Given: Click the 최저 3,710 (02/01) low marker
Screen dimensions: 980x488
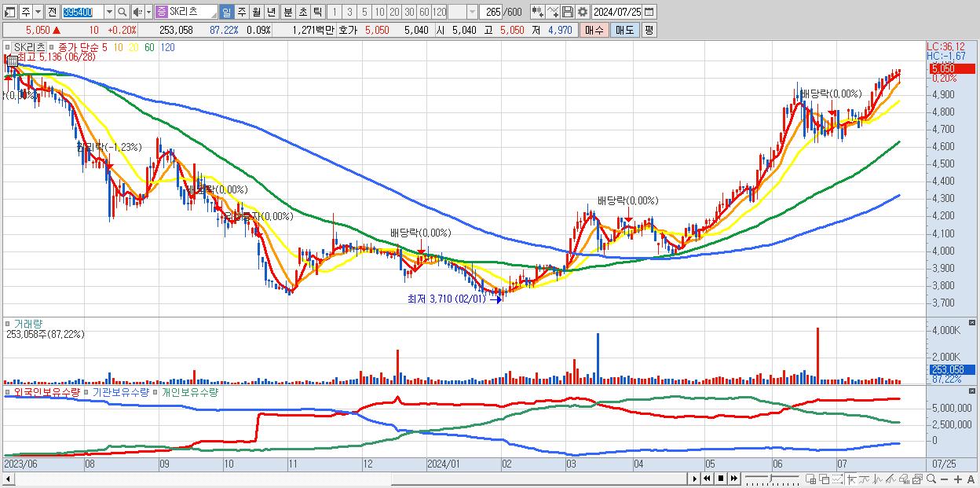Looking at the screenshot, I should coord(454,298).
